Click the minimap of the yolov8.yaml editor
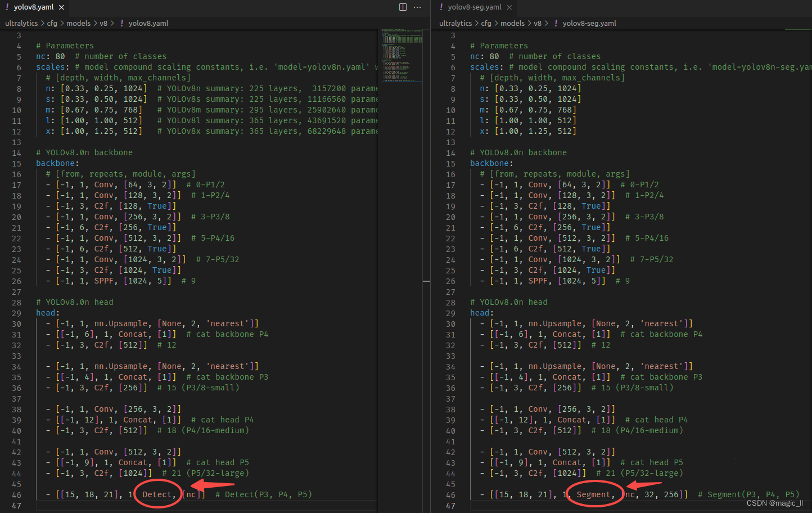The image size is (812, 513). click(x=403, y=55)
